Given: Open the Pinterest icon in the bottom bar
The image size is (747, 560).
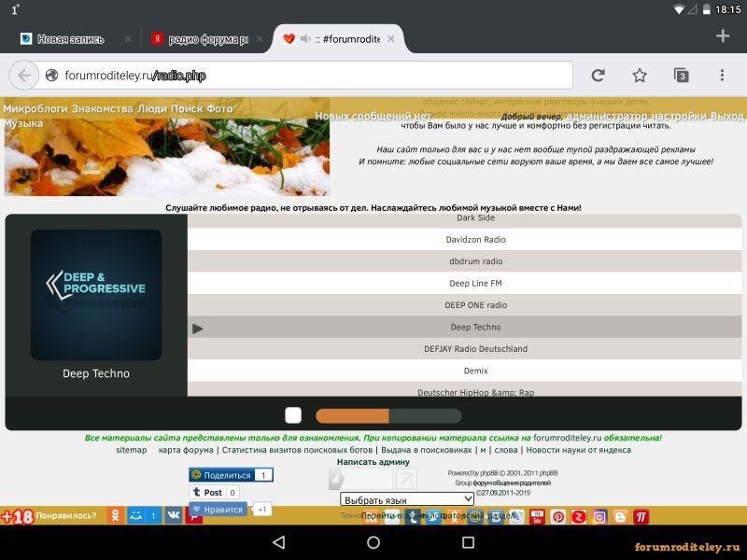Looking at the screenshot, I should click(557, 517).
